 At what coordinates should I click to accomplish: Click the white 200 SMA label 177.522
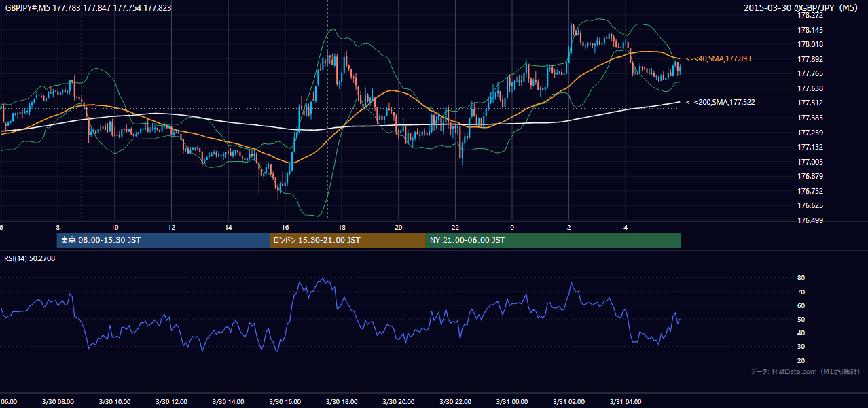pos(721,103)
